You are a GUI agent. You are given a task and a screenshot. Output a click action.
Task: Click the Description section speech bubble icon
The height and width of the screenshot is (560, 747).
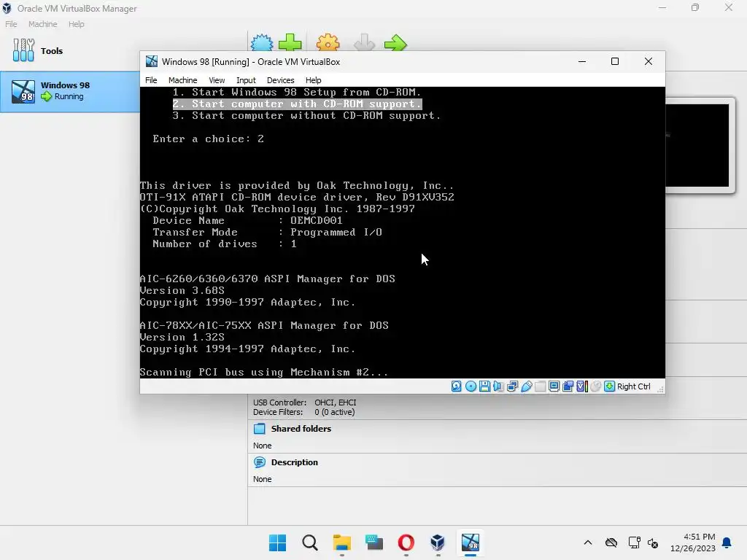click(260, 462)
